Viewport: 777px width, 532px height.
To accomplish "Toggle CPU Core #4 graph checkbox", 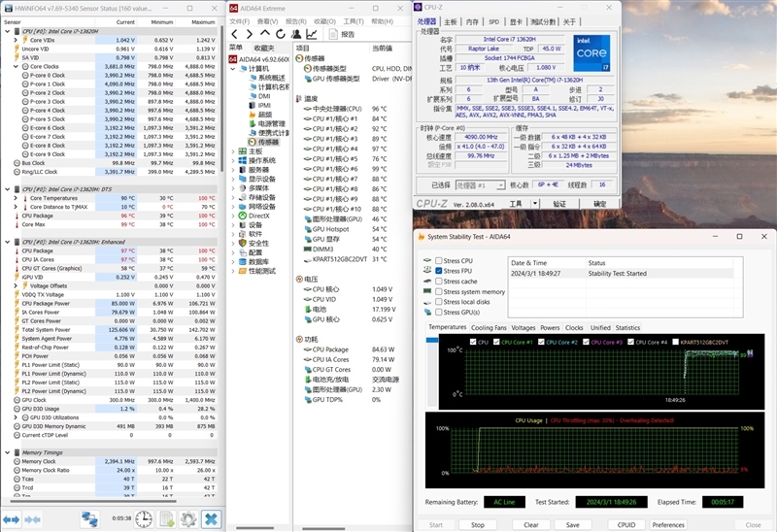I will pos(630,342).
